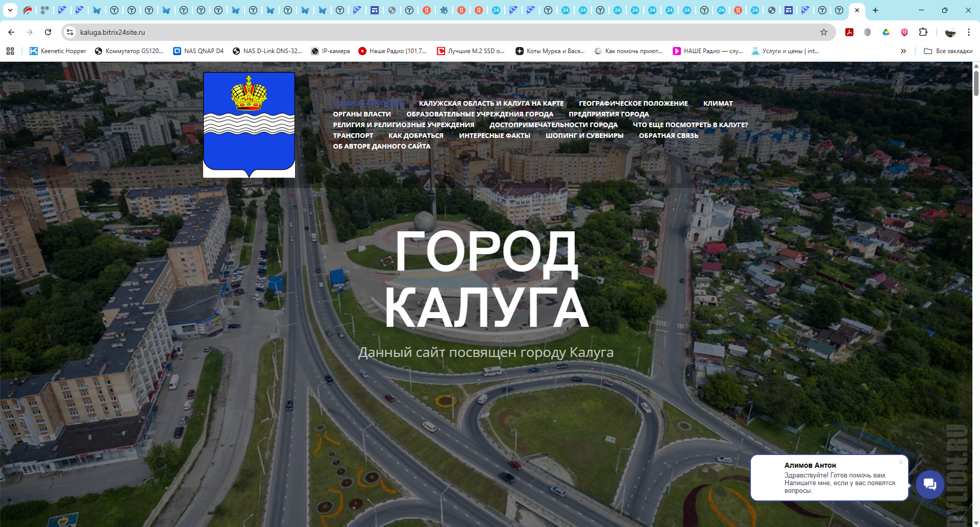Open the Extensions puzzle-piece menu
Viewport: 980px width, 527px height.
click(923, 32)
